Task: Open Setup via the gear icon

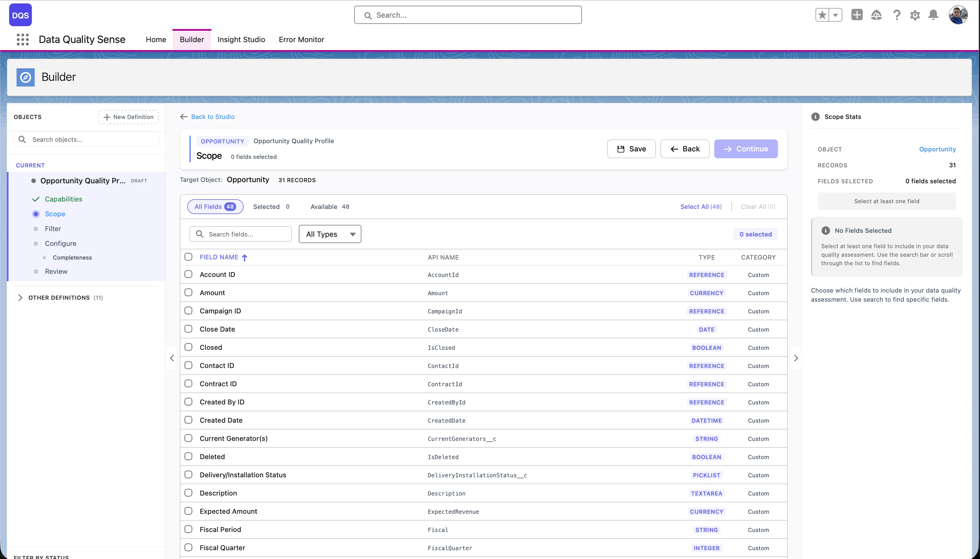Action: tap(915, 15)
